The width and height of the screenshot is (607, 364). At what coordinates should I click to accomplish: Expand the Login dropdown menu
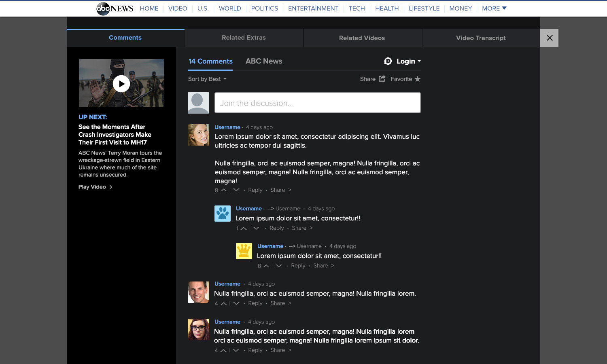409,61
